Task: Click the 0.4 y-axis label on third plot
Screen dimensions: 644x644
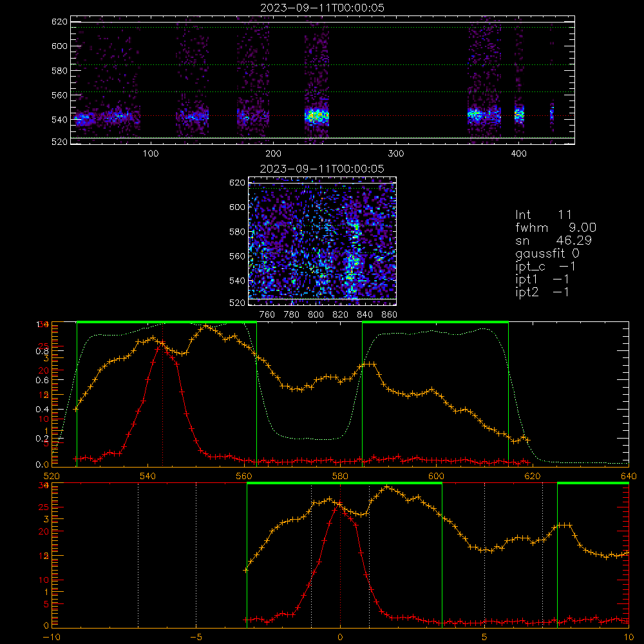Action: [42, 410]
